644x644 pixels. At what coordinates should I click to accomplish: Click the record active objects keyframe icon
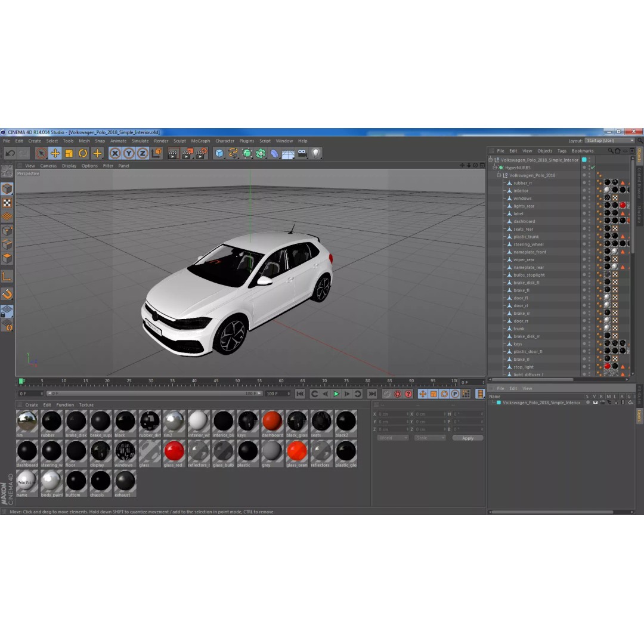(x=387, y=394)
